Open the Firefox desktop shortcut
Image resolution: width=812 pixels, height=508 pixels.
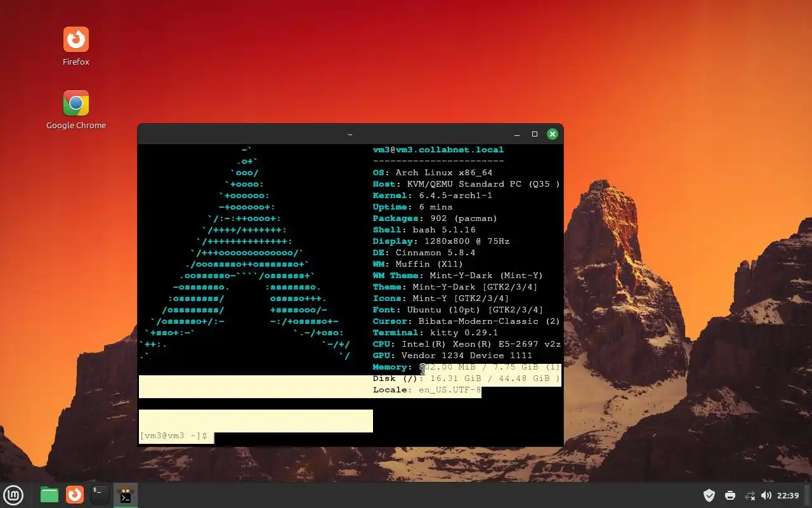[76, 46]
